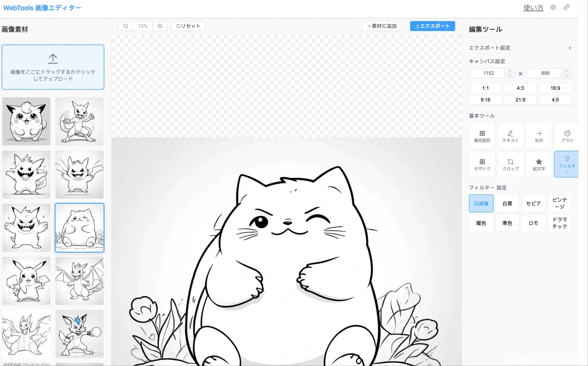
Task: Apply the ドラマチック dramatic filter
Action: (x=560, y=223)
